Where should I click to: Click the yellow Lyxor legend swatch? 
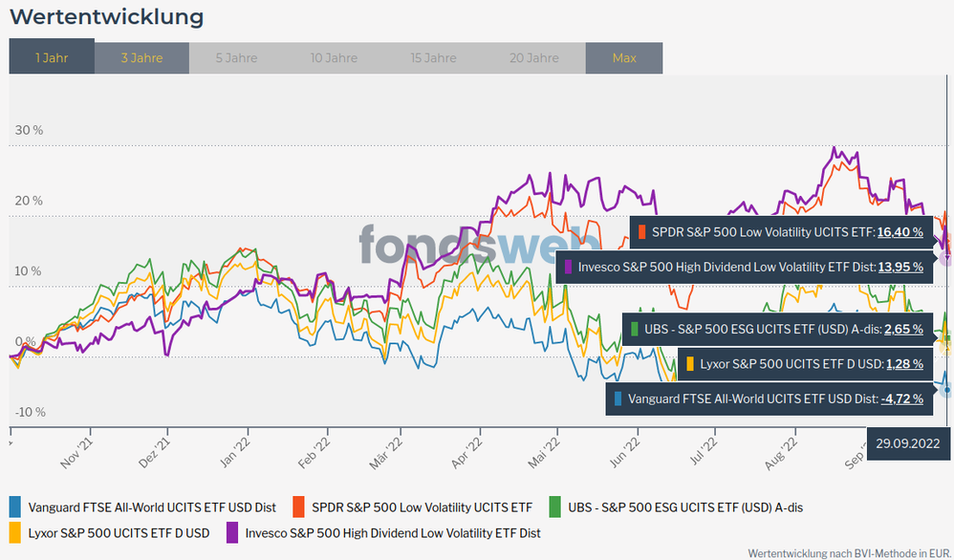(x=15, y=532)
